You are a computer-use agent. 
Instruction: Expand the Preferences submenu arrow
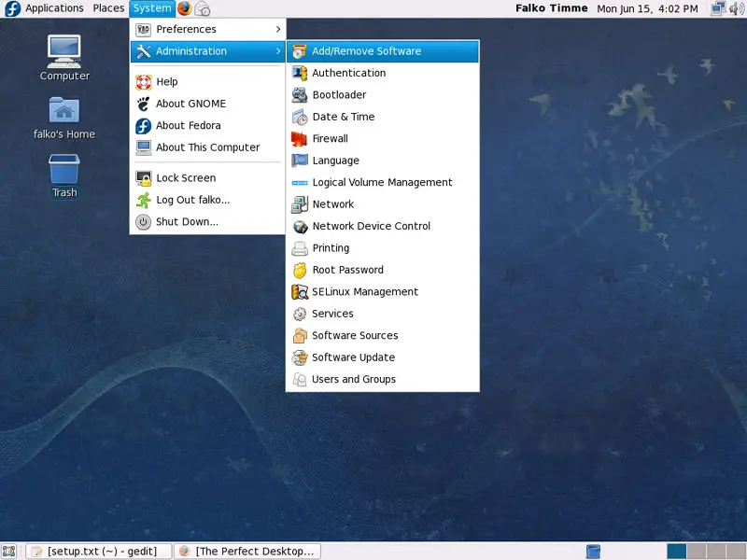point(278,30)
